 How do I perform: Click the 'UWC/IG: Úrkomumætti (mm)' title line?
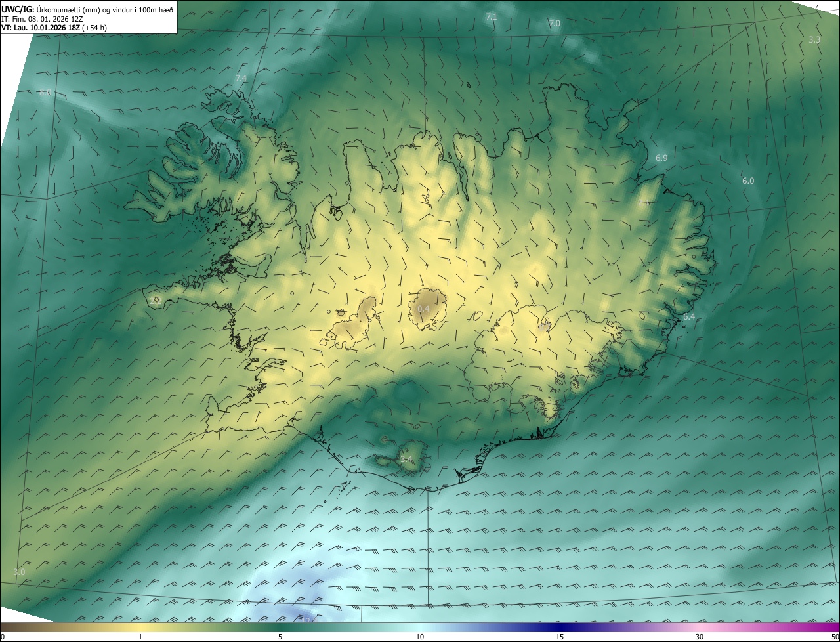click(x=87, y=9)
